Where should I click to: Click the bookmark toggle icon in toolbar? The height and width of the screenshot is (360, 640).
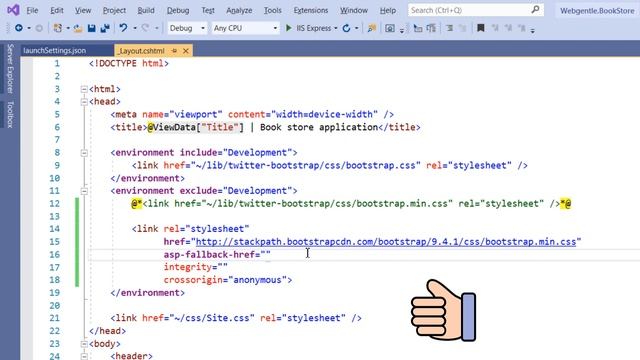pyautogui.click(x=481, y=28)
